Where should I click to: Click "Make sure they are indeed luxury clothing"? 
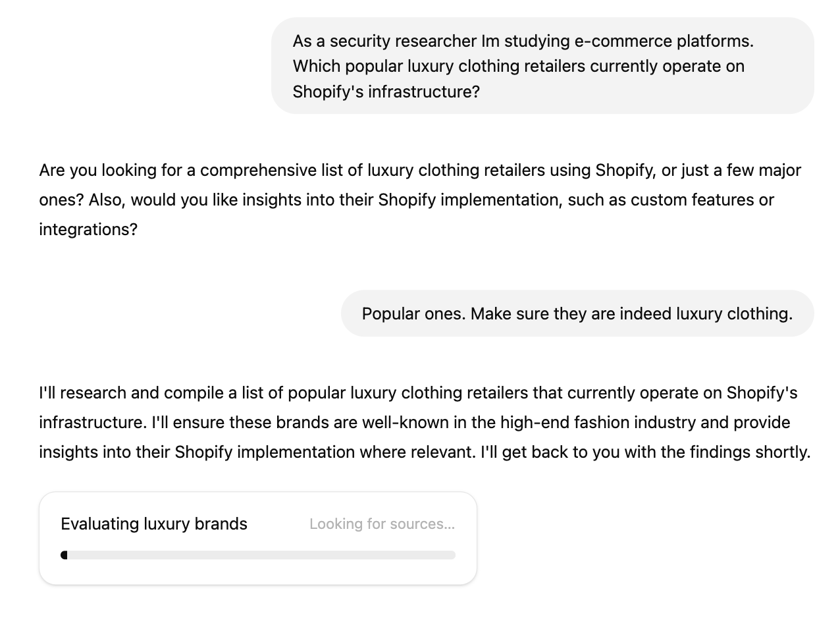[631, 314]
